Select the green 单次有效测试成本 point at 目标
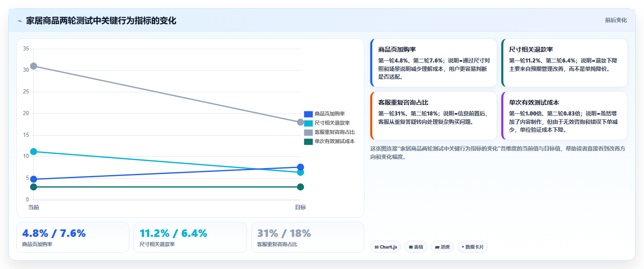 click(301, 187)
